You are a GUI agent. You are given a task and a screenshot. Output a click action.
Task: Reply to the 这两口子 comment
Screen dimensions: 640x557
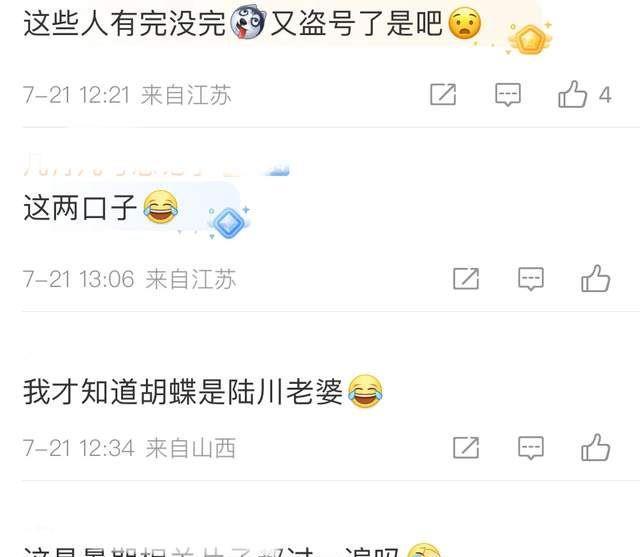tap(531, 279)
